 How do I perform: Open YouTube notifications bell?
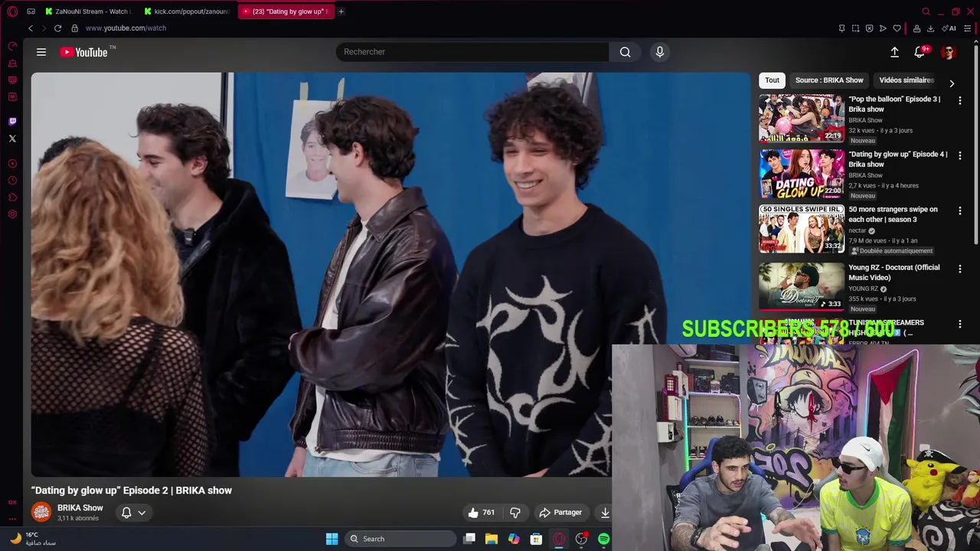click(x=920, y=52)
